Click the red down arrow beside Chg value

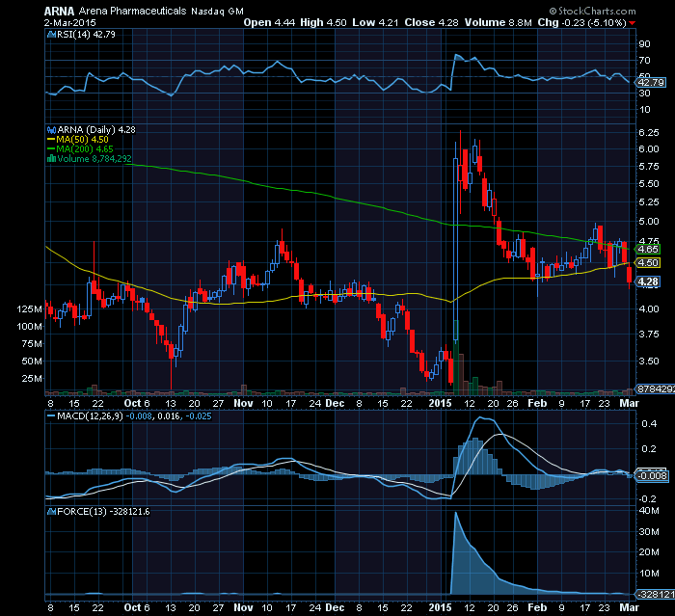point(632,23)
